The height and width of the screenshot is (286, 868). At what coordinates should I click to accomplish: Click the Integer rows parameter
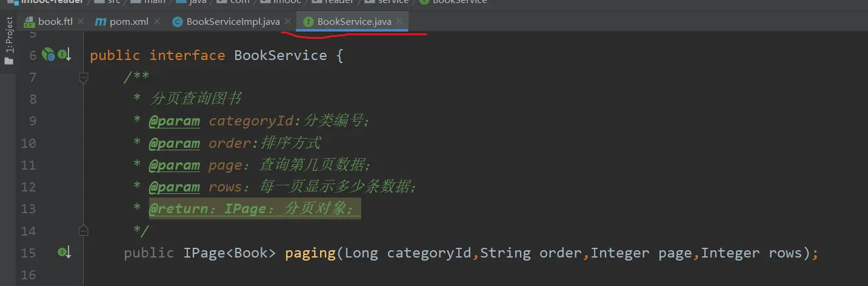(752, 253)
